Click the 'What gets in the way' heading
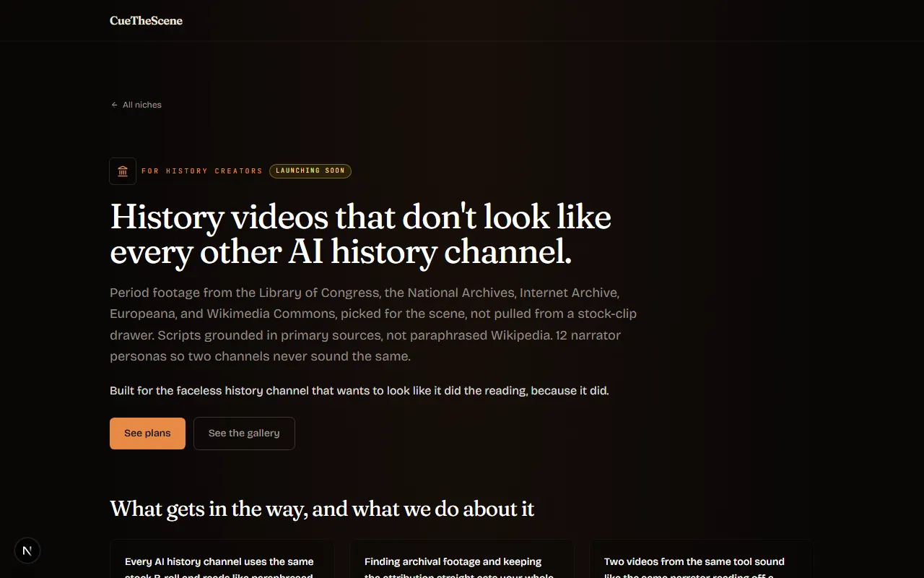Viewport: 924px width, 578px height. 322,509
